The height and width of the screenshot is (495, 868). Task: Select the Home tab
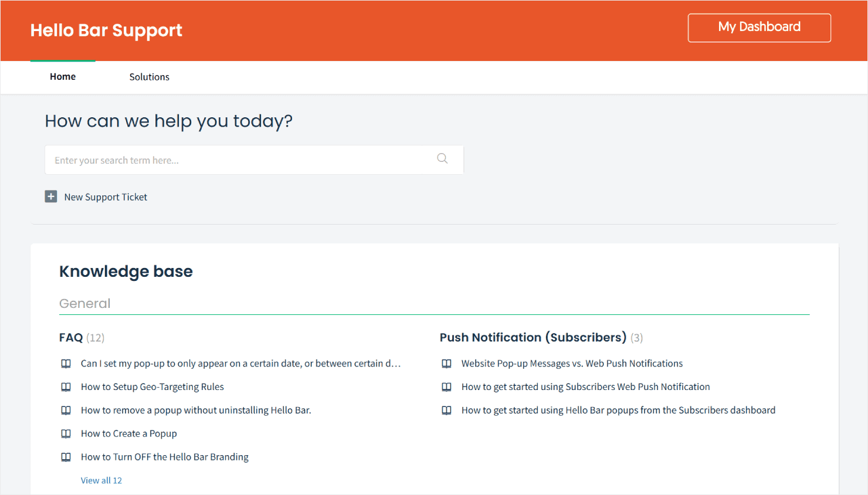pos(62,76)
